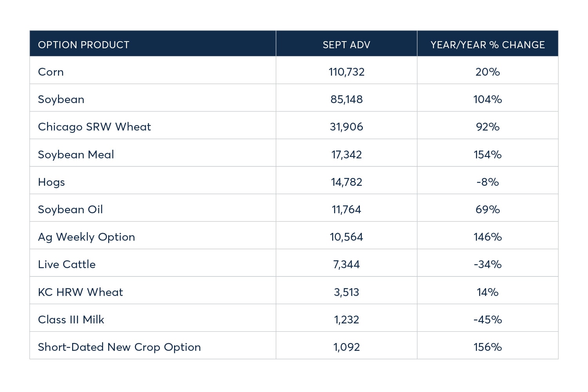
Task: Select the -34% Live Cattle change
Action: click(487, 265)
